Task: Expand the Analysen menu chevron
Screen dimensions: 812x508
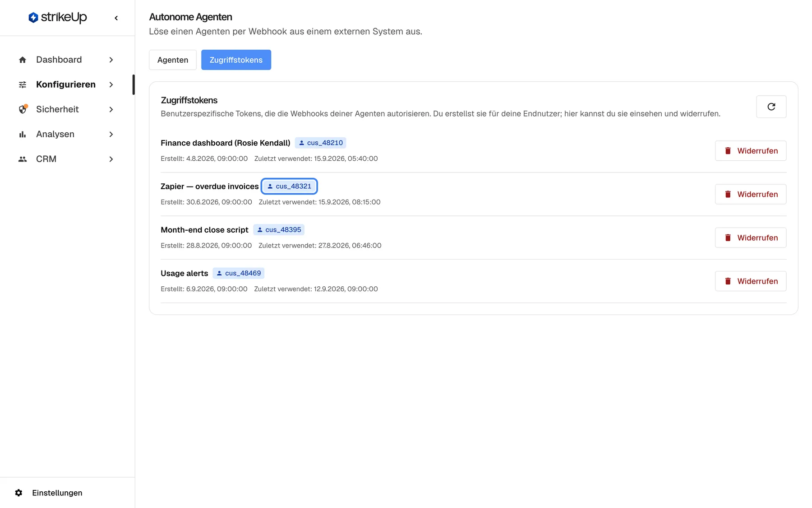Action: (x=111, y=134)
